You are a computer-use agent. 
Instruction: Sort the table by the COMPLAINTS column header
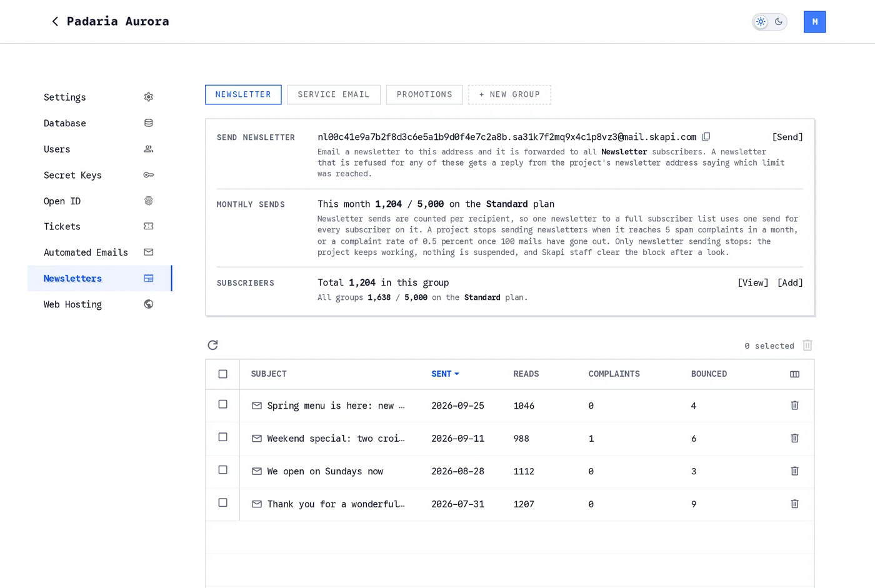click(614, 374)
